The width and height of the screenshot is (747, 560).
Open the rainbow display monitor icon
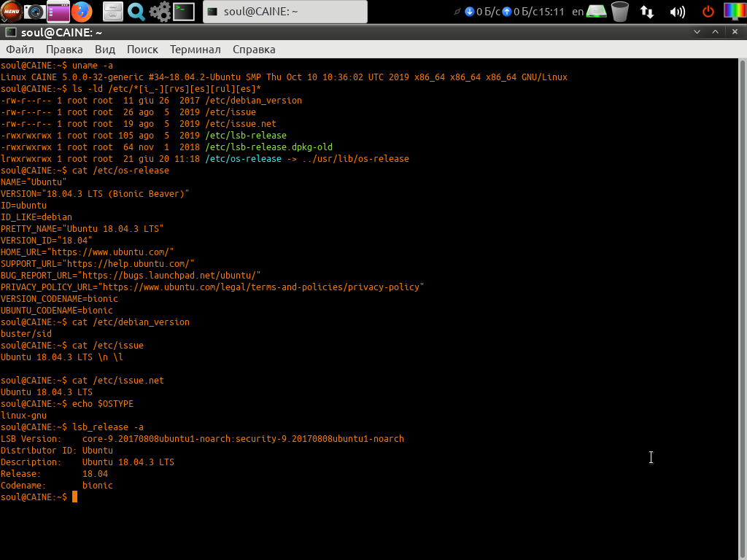tap(735, 12)
